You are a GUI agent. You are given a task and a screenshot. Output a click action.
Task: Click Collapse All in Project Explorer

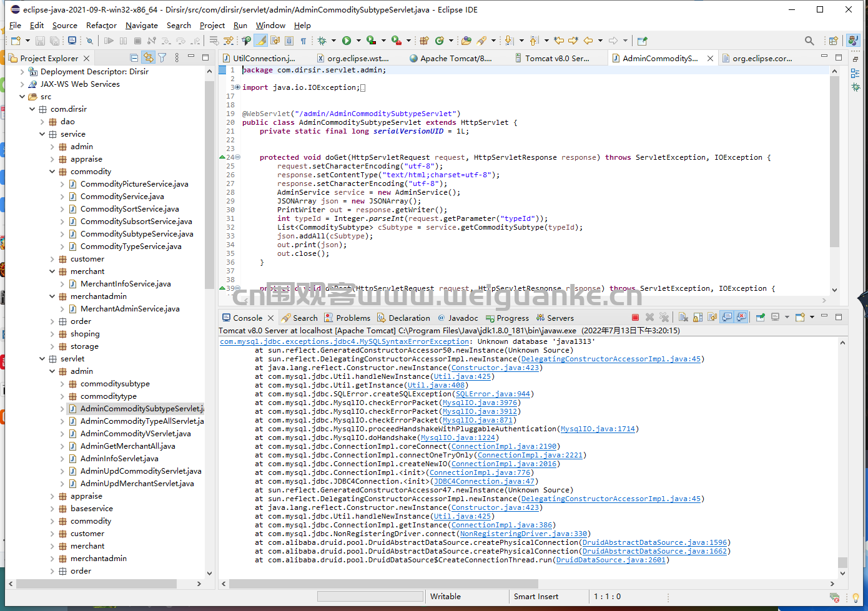click(x=134, y=58)
